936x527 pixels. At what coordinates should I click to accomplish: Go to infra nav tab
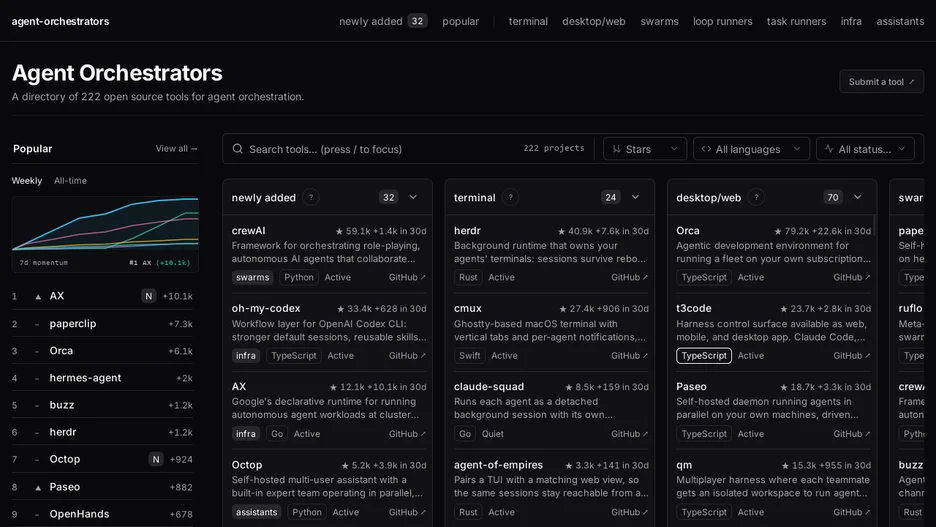851,21
